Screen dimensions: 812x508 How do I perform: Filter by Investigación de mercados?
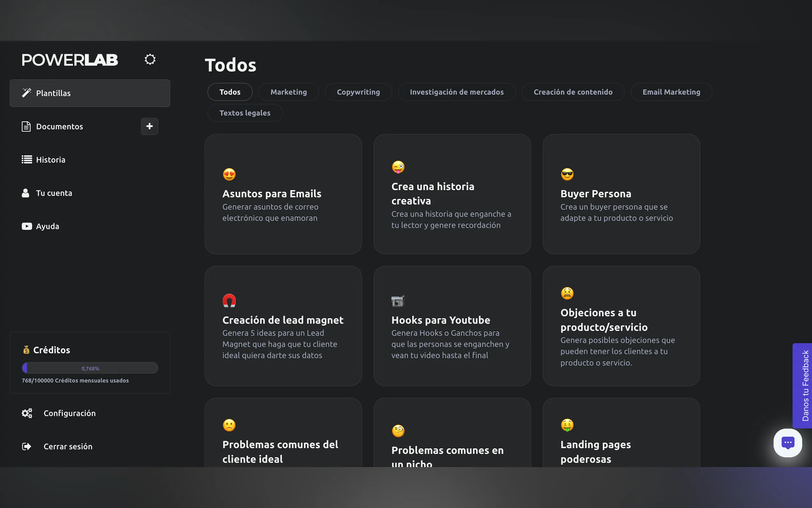click(457, 92)
